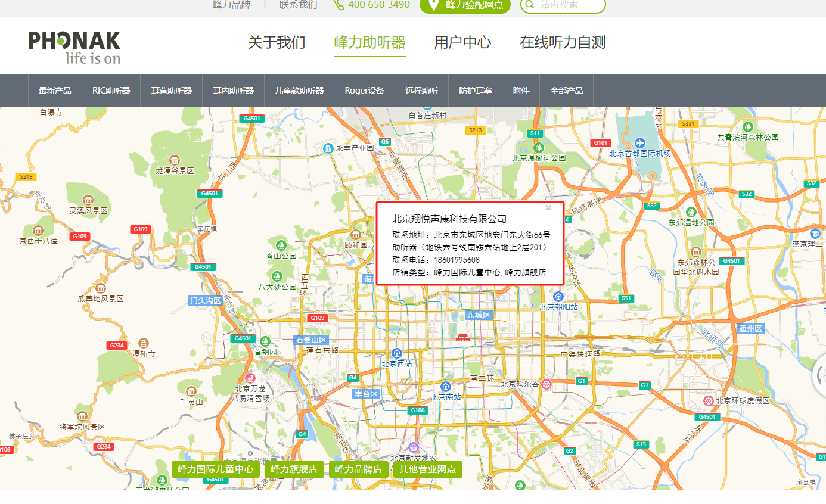Select the 耳背助听器 tab

(172, 91)
